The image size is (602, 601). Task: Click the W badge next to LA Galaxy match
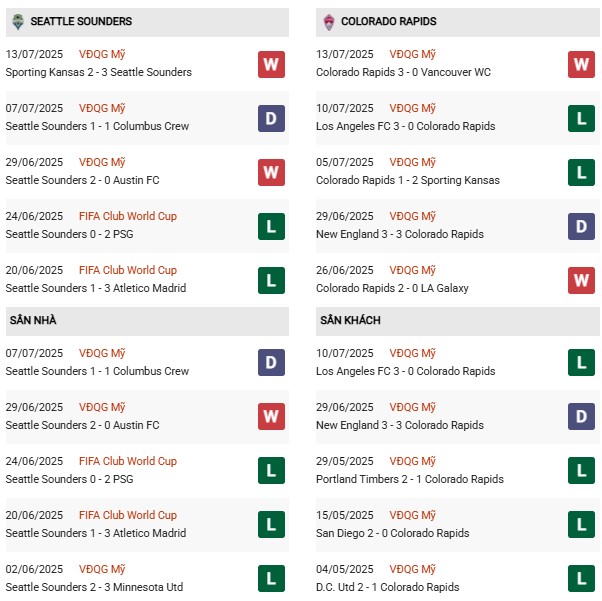tap(582, 280)
